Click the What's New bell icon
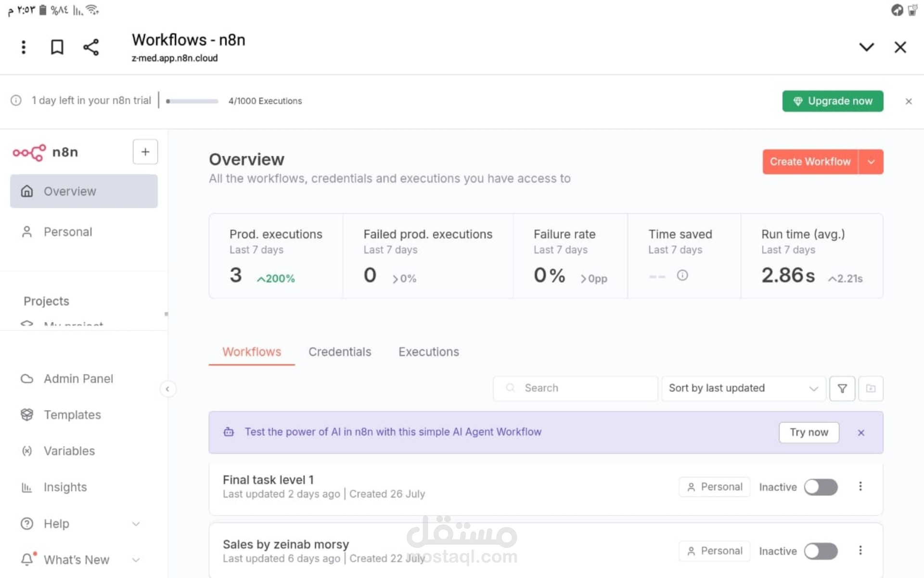The height and width of the screenshot is (578, 924). (x=27, y=560)
